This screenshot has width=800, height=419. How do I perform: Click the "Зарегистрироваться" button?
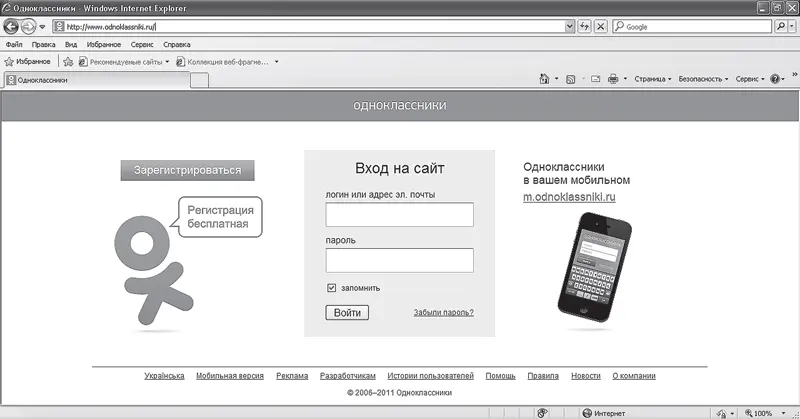pyautogui.click(x=187, y=170)
